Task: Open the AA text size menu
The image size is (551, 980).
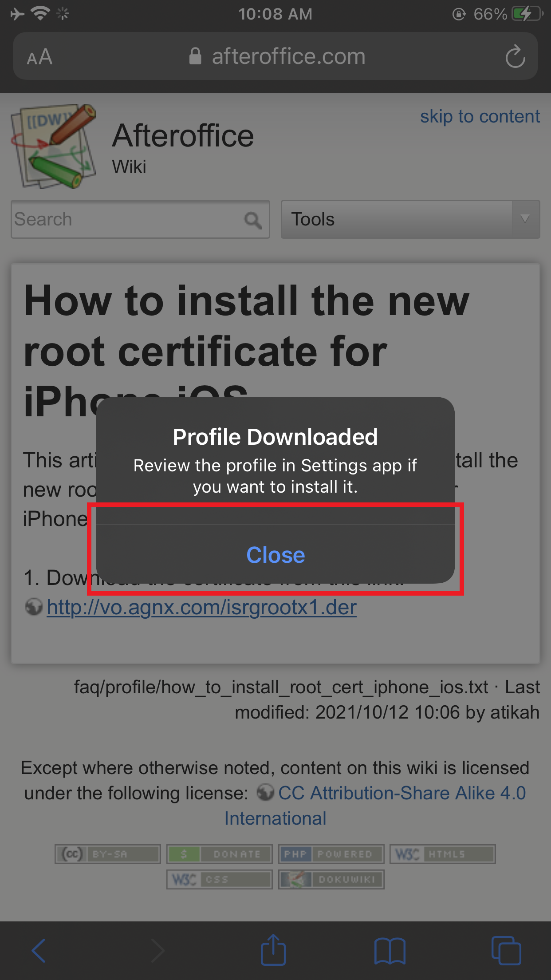Action: [x=39, y=57]
